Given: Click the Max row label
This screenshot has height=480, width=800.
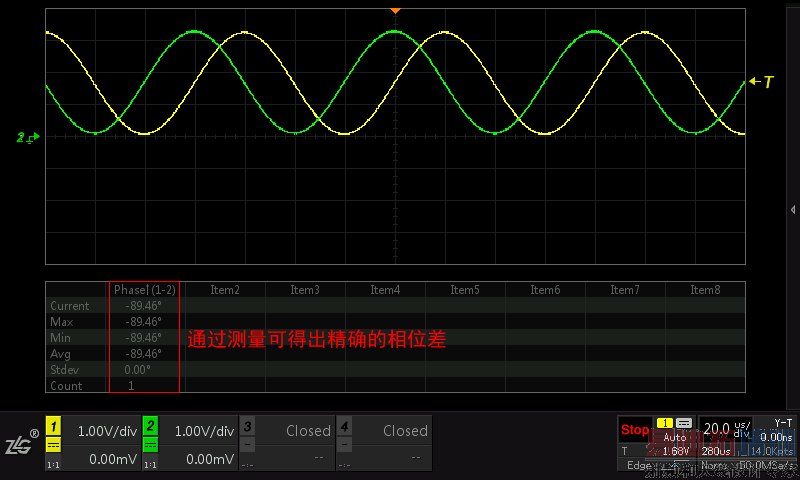Looking at the screenshot, I should [x=62, y=322].
